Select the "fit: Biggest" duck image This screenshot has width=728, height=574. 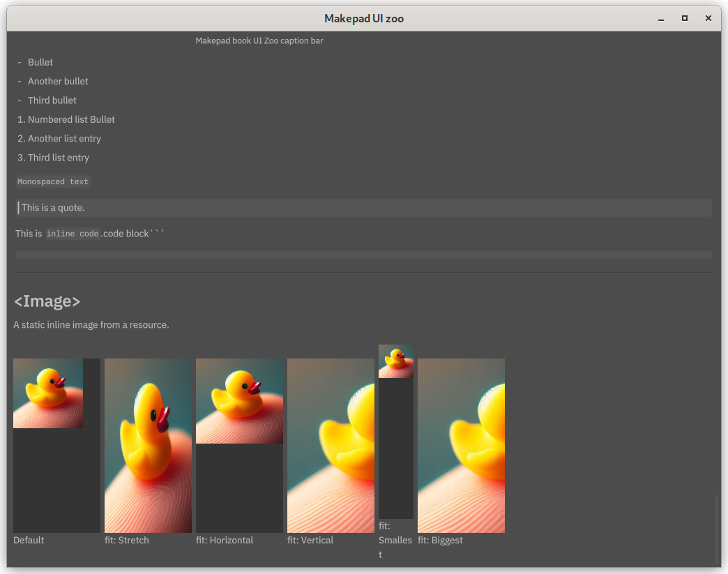tap(461, 446)
